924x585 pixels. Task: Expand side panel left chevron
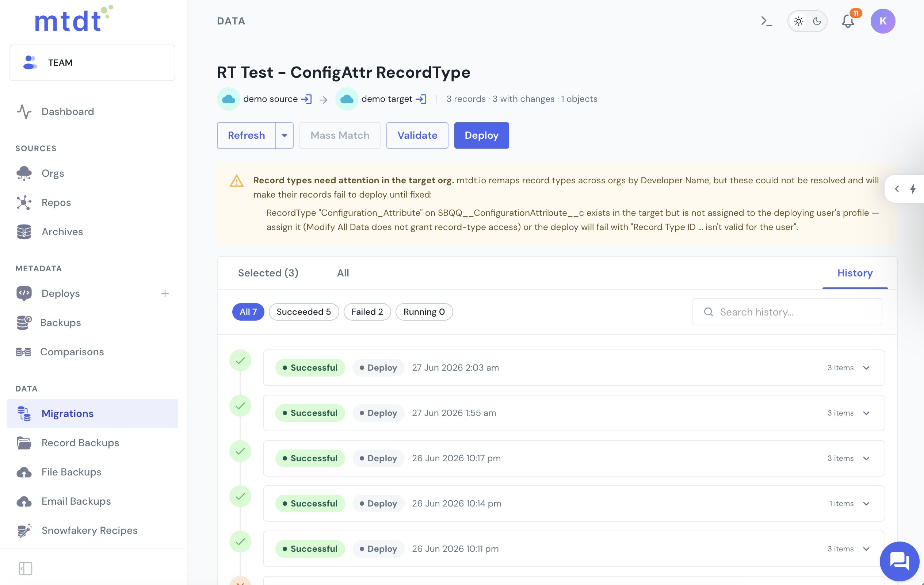[x=897, y=188]
